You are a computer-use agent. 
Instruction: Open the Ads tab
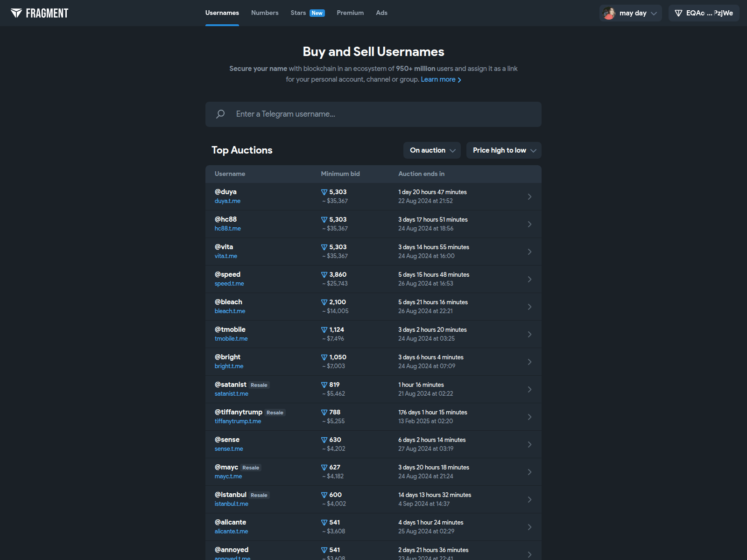[x=381, y=13]
